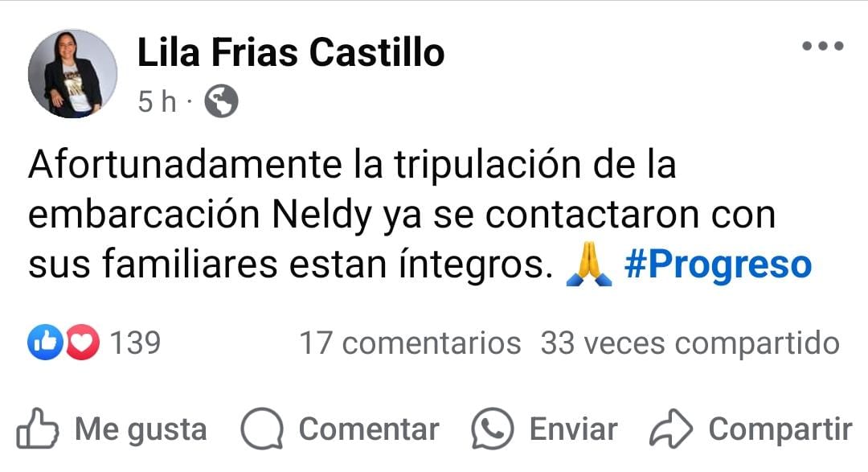Viewport: 868px width, 472px height.
Task: Open the three-dots post options menu
Action: click(x=823, y=47)
